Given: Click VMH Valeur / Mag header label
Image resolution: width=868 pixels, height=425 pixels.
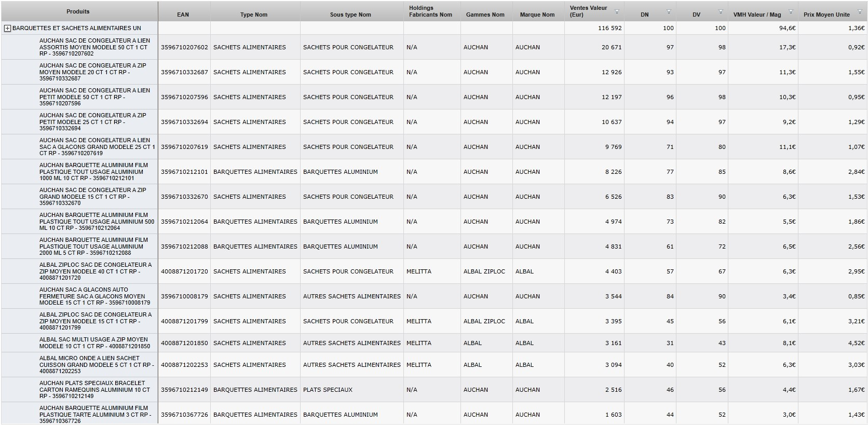Looking at the screenshot, I should 757,15.
